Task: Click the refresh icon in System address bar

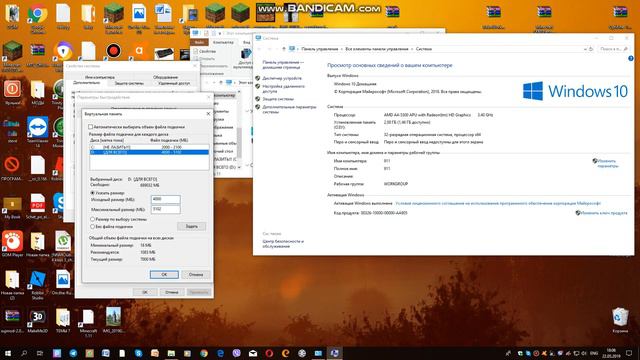Action: 591,49
